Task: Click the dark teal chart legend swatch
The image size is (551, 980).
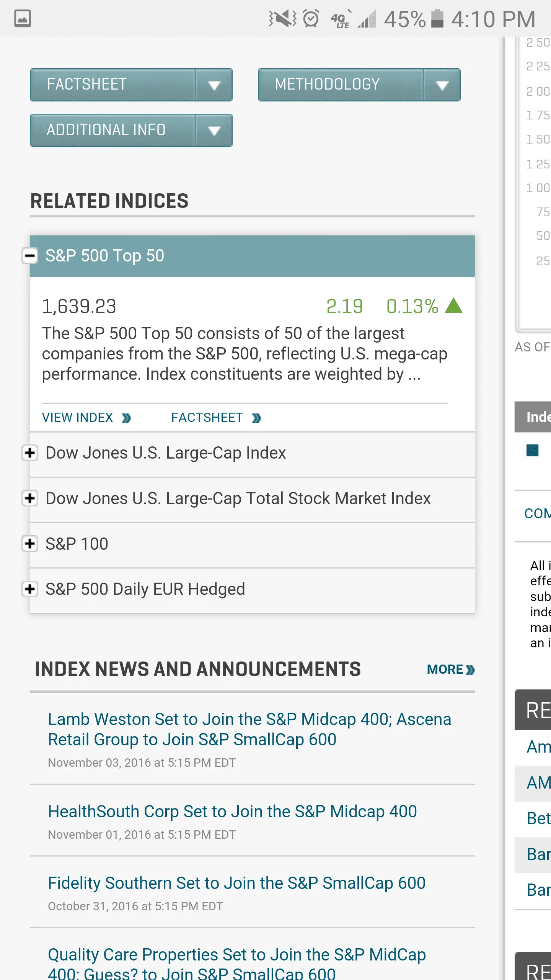Action: [532, 450]
